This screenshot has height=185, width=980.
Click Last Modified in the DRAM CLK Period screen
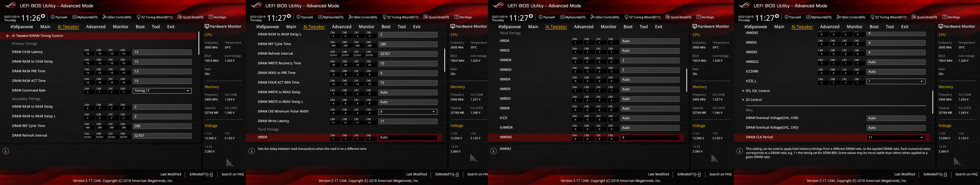pyautogui.click(x=905, y=174)
